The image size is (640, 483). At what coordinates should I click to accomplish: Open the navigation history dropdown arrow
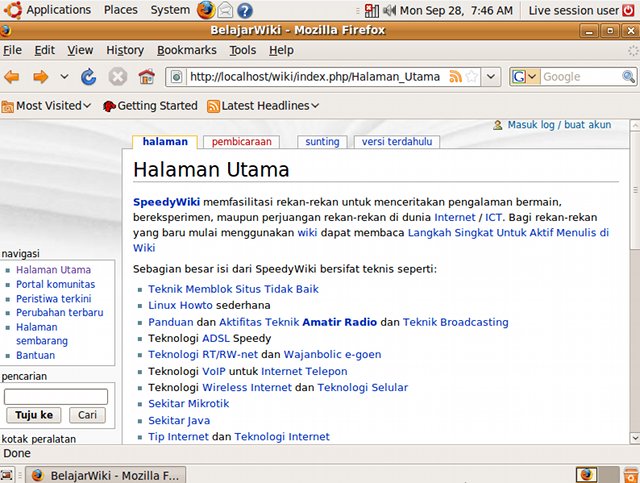[x=64, y=76]
